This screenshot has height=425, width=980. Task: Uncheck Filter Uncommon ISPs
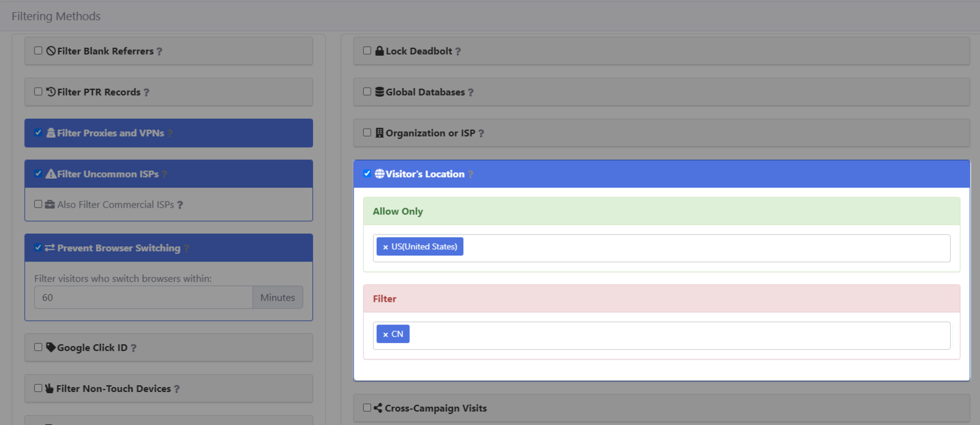[x=38, y=174]
